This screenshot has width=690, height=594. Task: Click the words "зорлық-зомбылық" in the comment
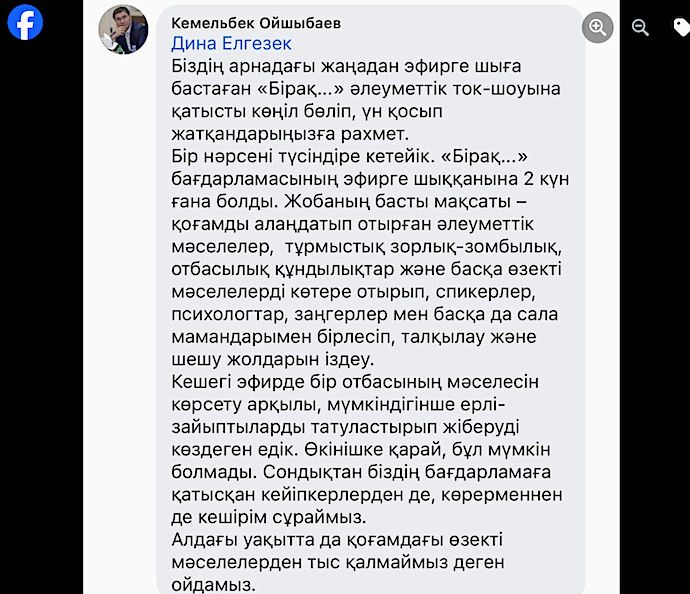475,247
